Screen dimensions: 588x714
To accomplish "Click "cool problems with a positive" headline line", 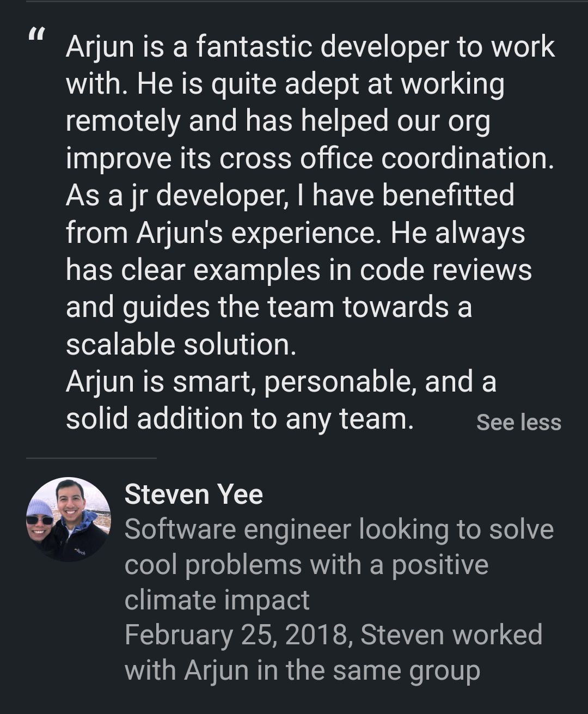I will [306, 565].
